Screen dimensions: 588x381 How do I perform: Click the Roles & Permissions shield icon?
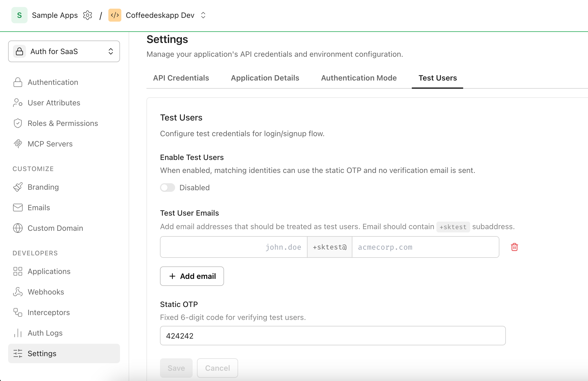(18, 123)
